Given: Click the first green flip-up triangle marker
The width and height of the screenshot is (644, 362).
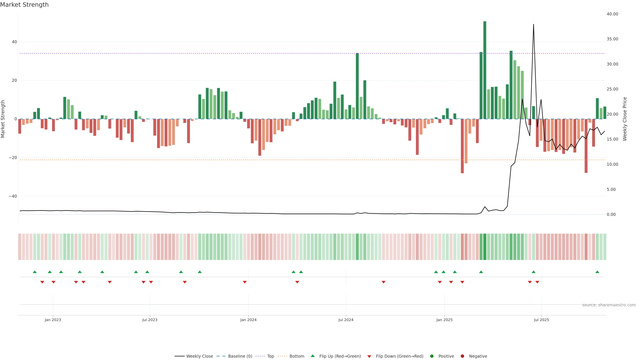Looking at the screenshot, I should point(35,272).
